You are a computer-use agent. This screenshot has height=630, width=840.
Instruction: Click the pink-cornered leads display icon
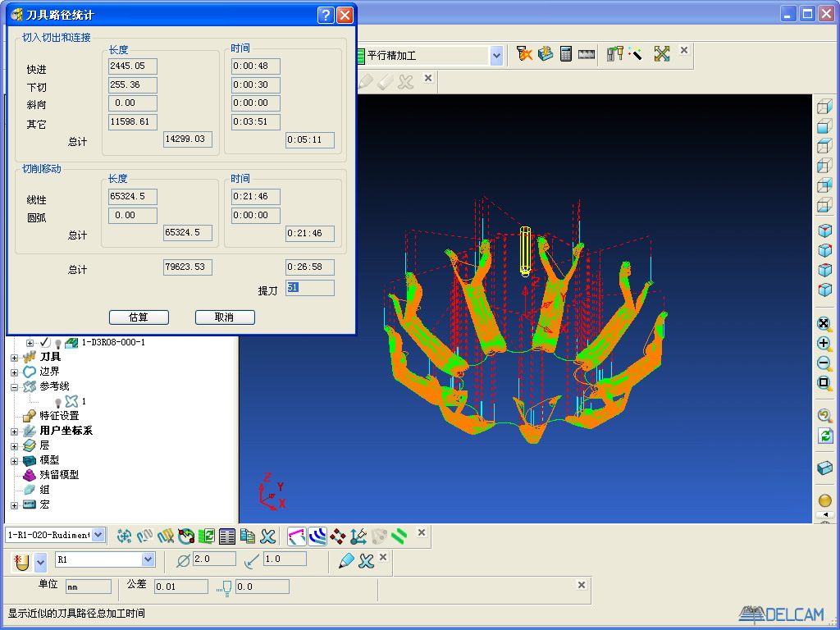click(x=297, y=536)
